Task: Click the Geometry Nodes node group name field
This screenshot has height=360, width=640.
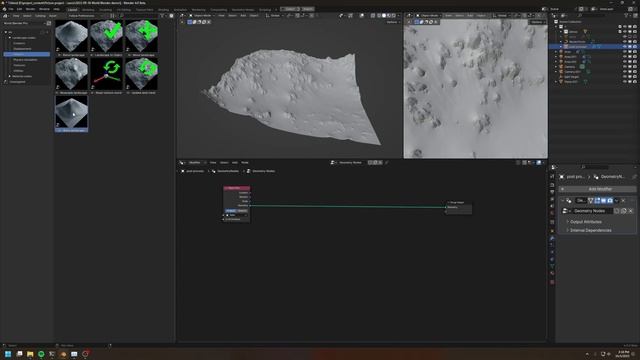Action: click(x=592, y=211)
